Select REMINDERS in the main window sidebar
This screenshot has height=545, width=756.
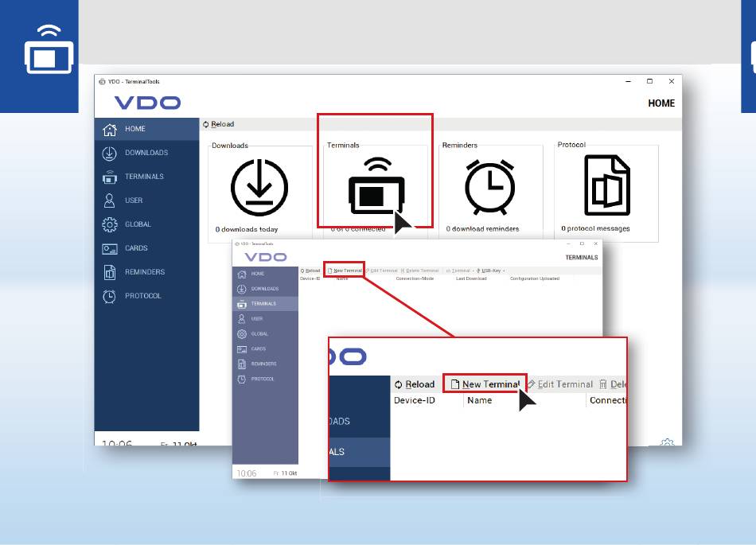pyautogui.click(x=146, y=272)
